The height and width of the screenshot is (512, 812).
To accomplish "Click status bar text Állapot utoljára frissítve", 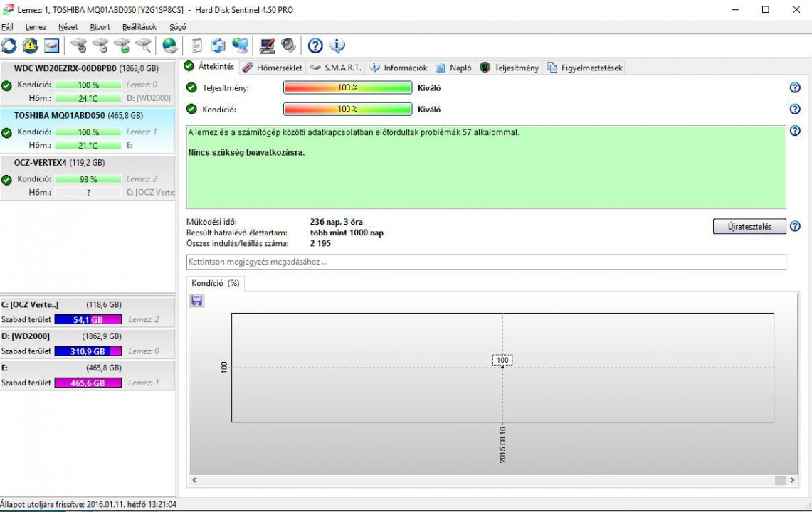I will point(88,504).
